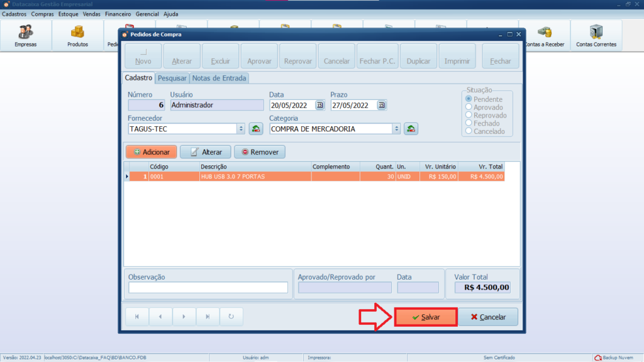
Task: Open the Empresas toolbar icon
Action: (26, 35)
